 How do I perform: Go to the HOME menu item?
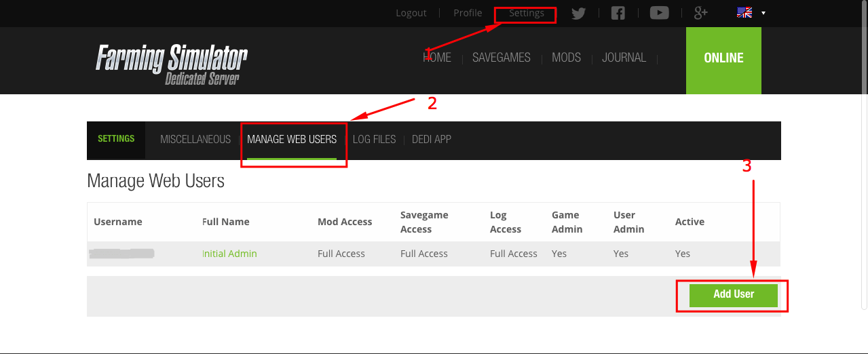(437, 58)
